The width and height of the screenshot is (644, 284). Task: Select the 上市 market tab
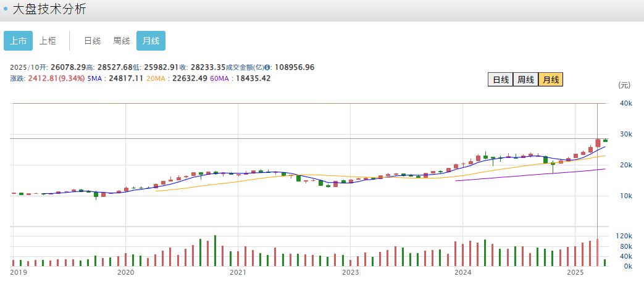click(x=18, y=41)
